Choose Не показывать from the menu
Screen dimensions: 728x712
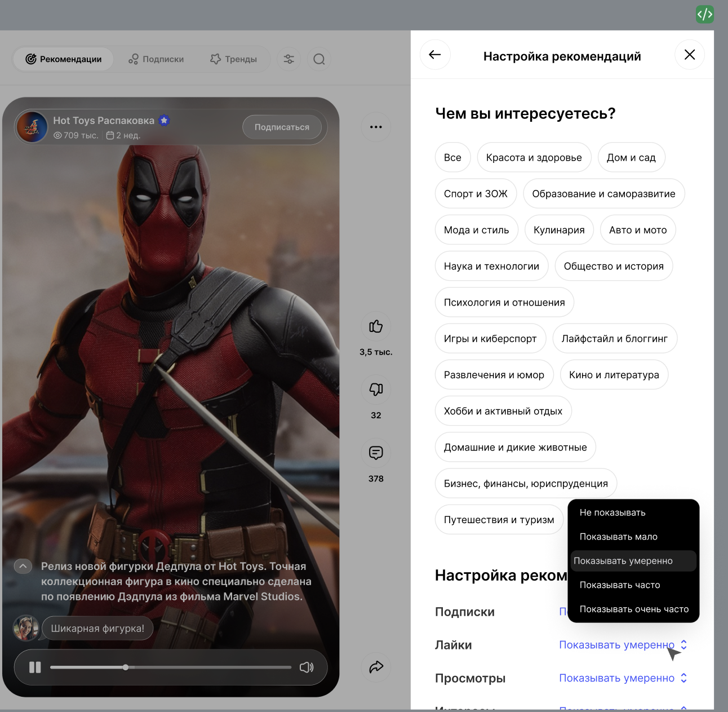click(x=633, y=512)
